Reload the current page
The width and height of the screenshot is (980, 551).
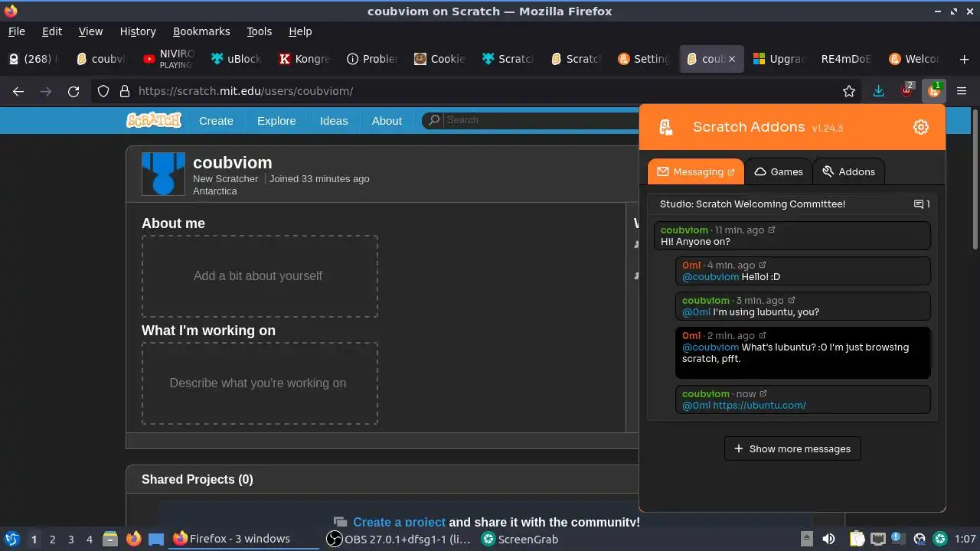pyautogui.click(x=73, y=91)
